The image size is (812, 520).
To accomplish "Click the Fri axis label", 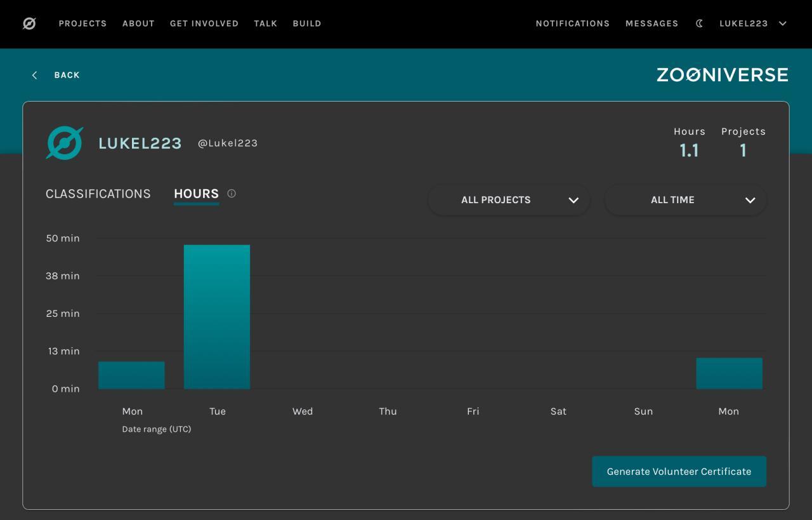I will click(473, 411).
